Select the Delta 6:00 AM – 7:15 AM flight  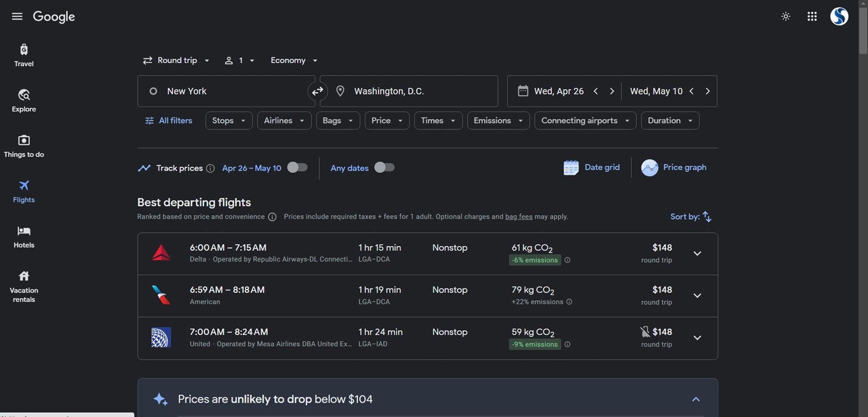(x=427, y=254)
